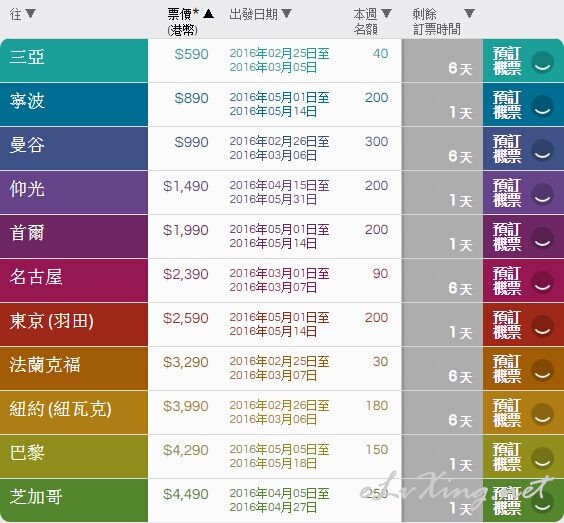This screenshot has width=564, height=523.
Task: Click the smiley icon in the 曼谷 row
Action: (542, 150)
